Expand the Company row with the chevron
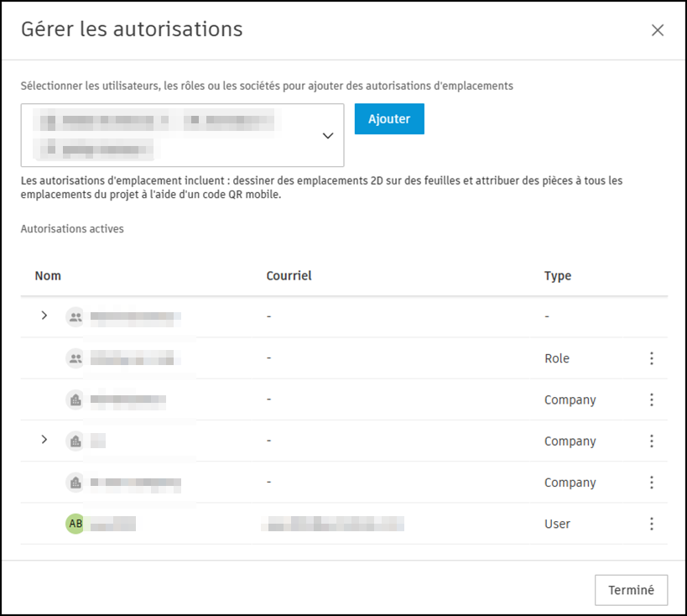This screenshot has height=616, width=687. (x=44, y=439)
